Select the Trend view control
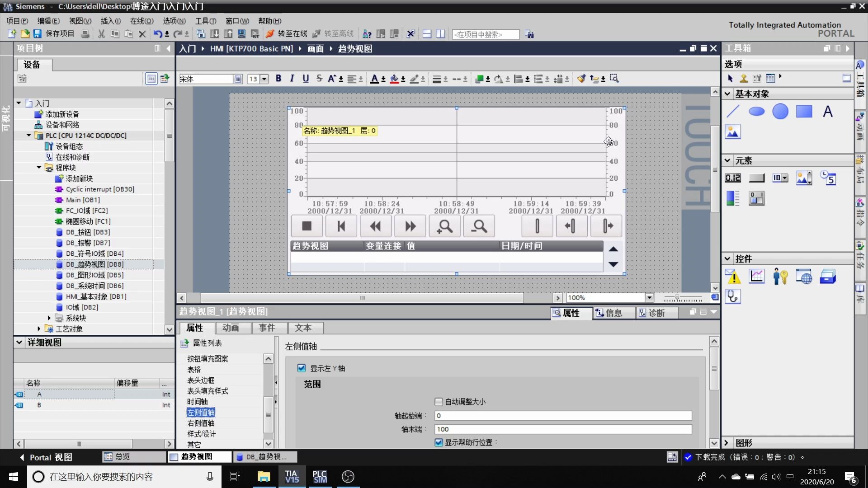 [756, 276]
